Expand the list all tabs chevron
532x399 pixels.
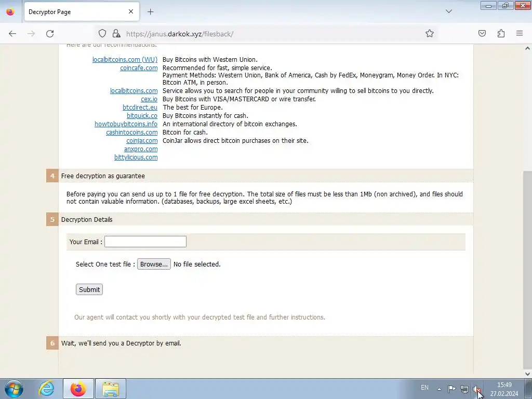(x=449, y=11)
